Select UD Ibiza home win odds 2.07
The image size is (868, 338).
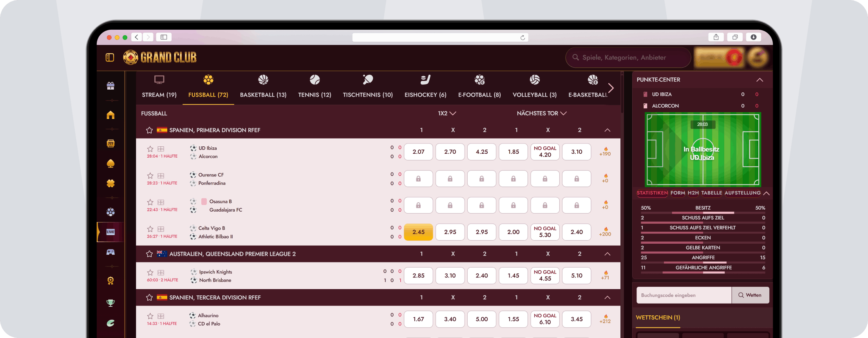(x=418, y=152)
